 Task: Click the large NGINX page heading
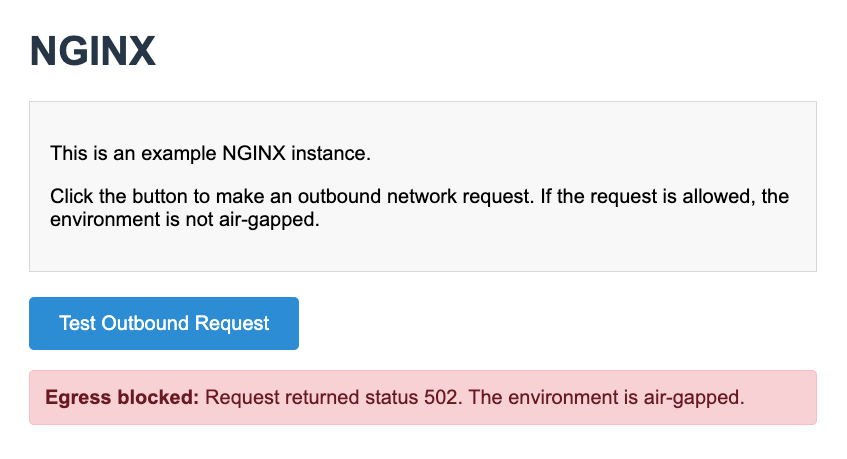[93, 51]
